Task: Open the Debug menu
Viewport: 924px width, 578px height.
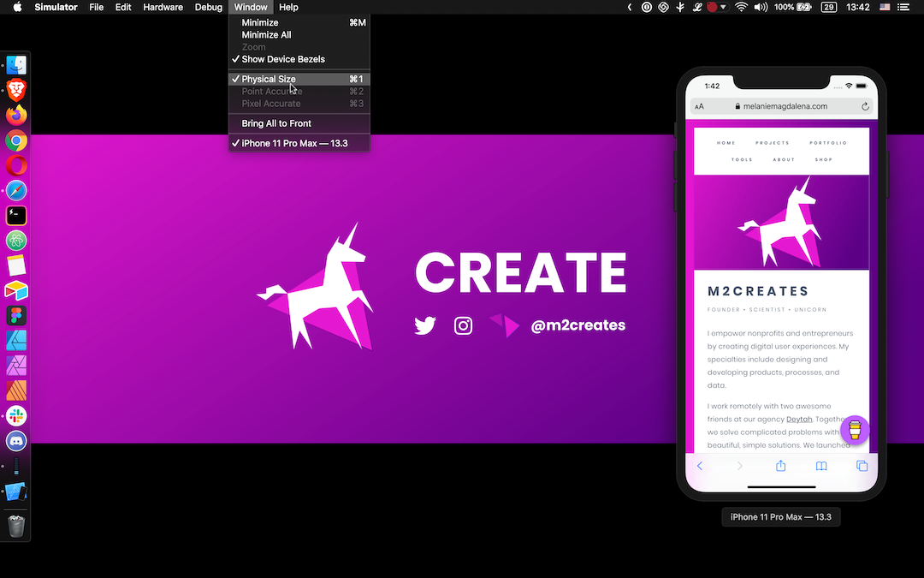Action: pyautogui.click(x=208, y=7)
